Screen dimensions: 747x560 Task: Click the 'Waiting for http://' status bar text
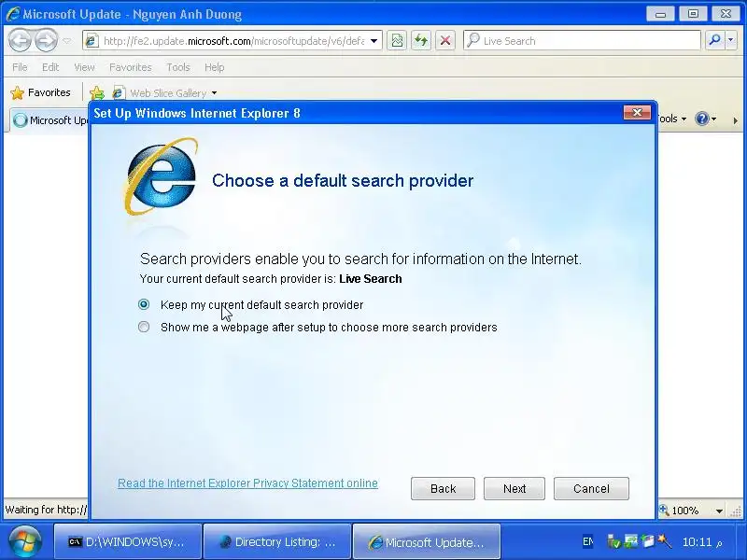point(46,510)
